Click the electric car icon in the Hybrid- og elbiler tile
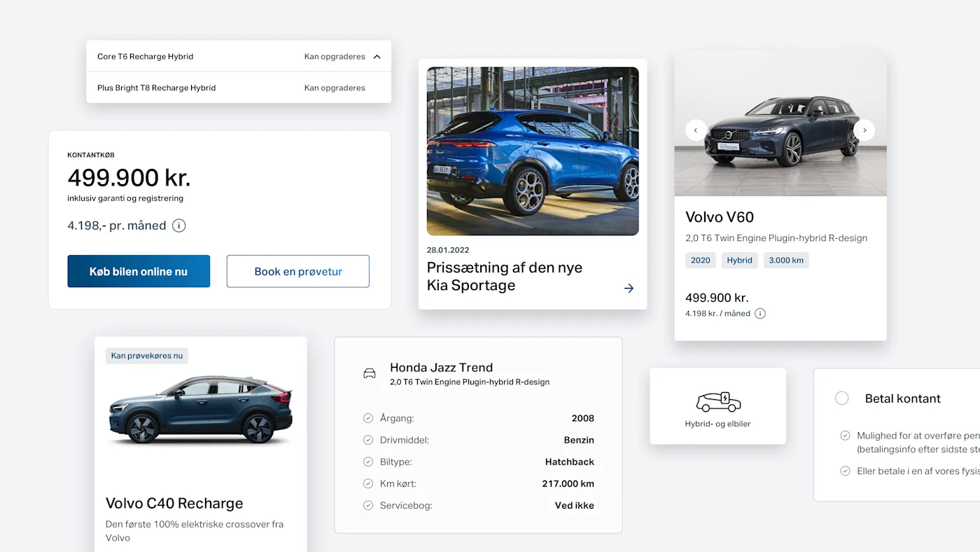 point(718,401)
